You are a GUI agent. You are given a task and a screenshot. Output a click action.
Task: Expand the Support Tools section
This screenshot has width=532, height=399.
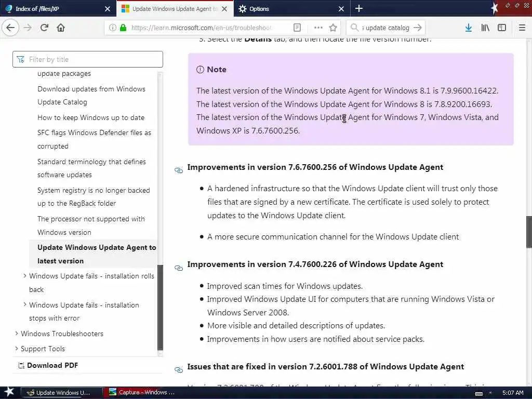point(17,348)
